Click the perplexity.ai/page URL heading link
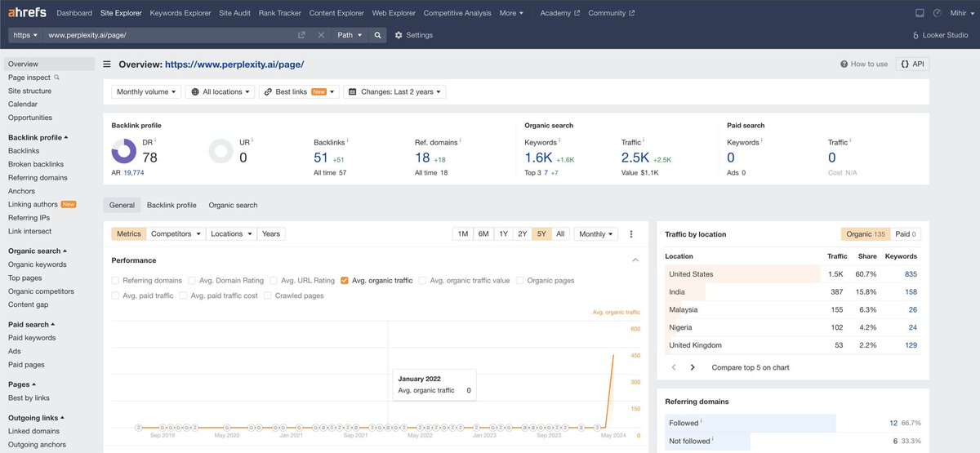The image size is (980, 453). tap(234, 64)
